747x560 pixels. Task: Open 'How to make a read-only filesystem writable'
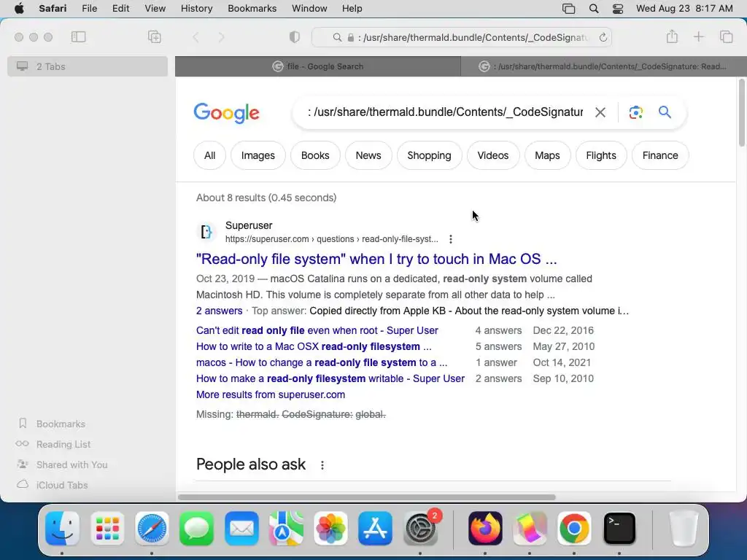click(330, 379)
